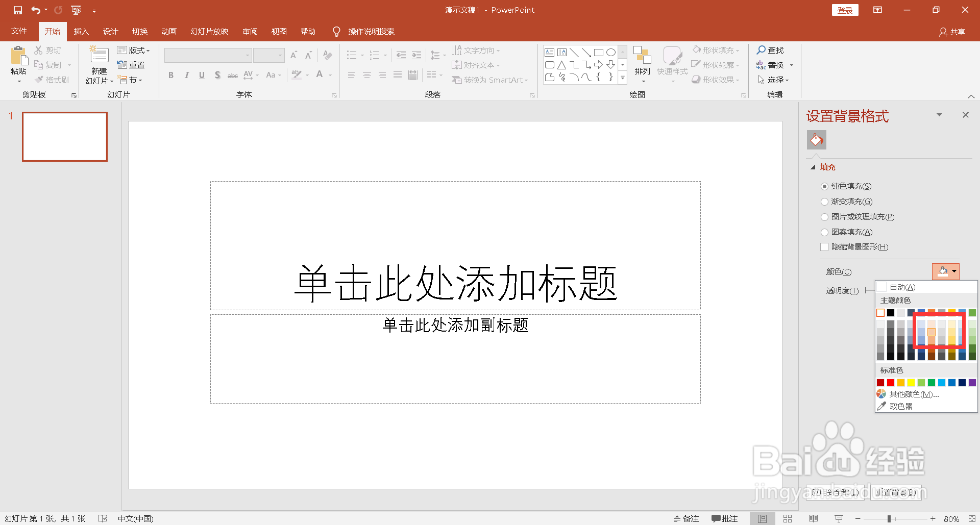Click the Reset (重置) slide button
The image size is (980, 525).
pos(131,65)
